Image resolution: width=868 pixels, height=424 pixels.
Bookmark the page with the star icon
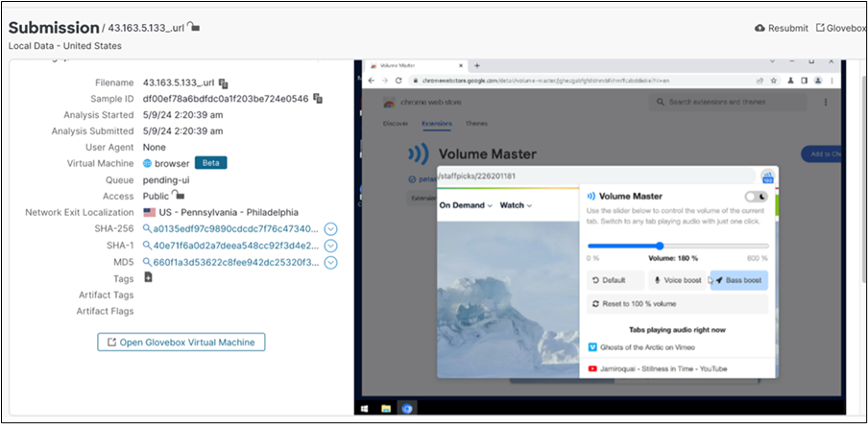(773, 81)
